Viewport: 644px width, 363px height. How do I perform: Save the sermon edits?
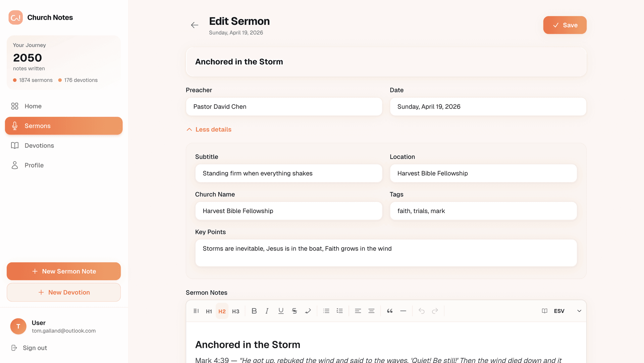[565, 25]
